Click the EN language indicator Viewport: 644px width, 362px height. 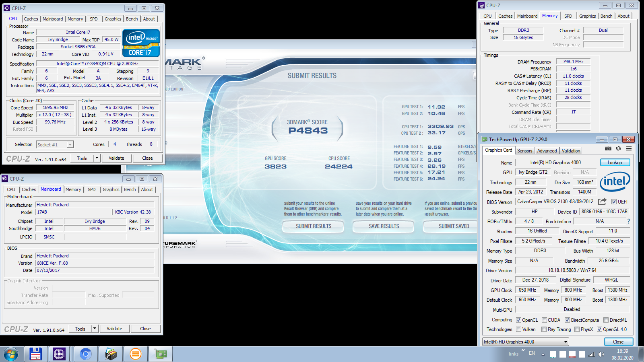pyautogui.click(x=532, y=353)
